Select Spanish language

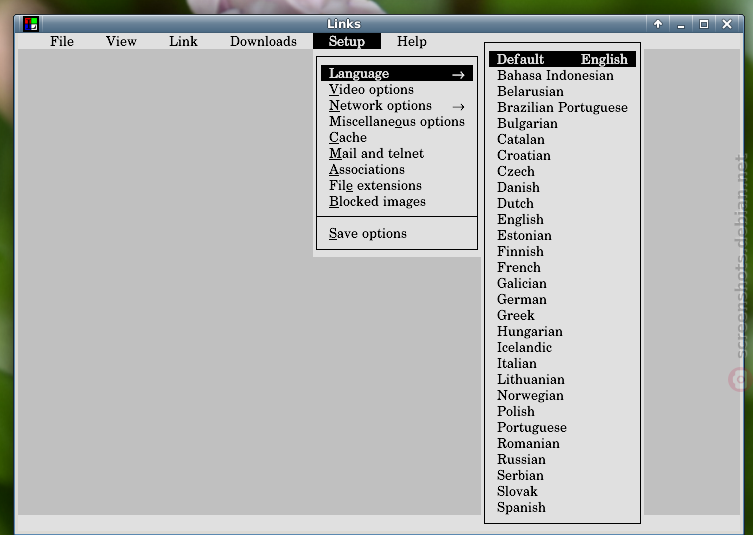pos(562,508)
